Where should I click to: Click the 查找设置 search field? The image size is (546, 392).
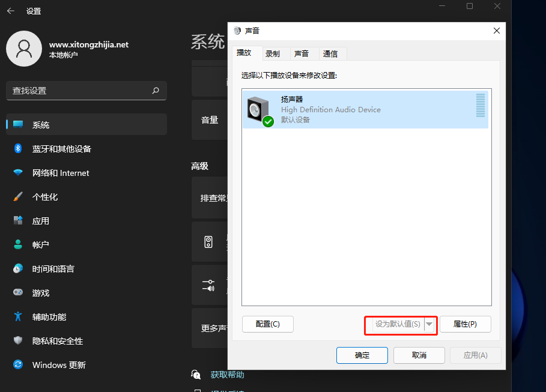(x=86, y=91)
